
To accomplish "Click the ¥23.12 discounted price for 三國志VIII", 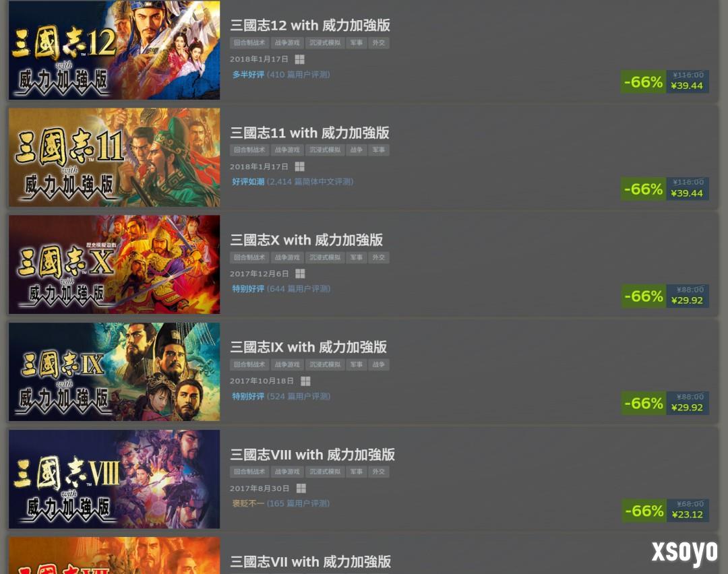I will pos(687,515).
